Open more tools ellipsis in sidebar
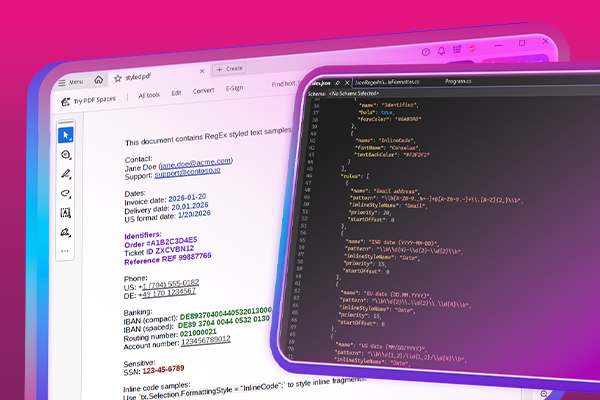Screen dimensions: 600x400 66,250
